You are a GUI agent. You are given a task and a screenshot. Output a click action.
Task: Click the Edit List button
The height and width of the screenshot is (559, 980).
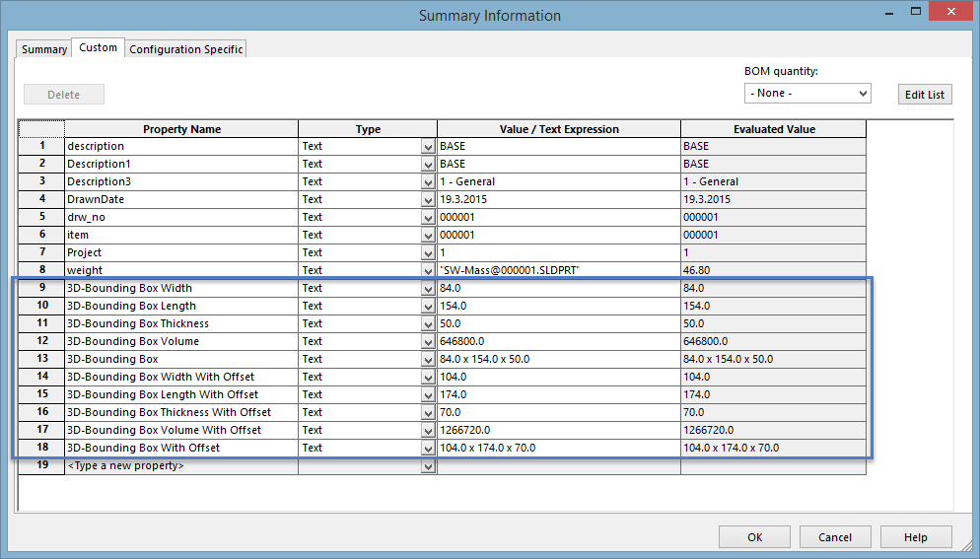[924, 95]
